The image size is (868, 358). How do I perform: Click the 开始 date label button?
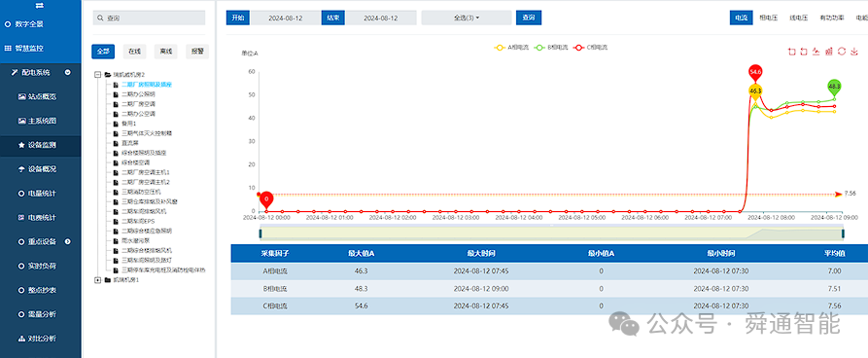[x=238, y=18]
